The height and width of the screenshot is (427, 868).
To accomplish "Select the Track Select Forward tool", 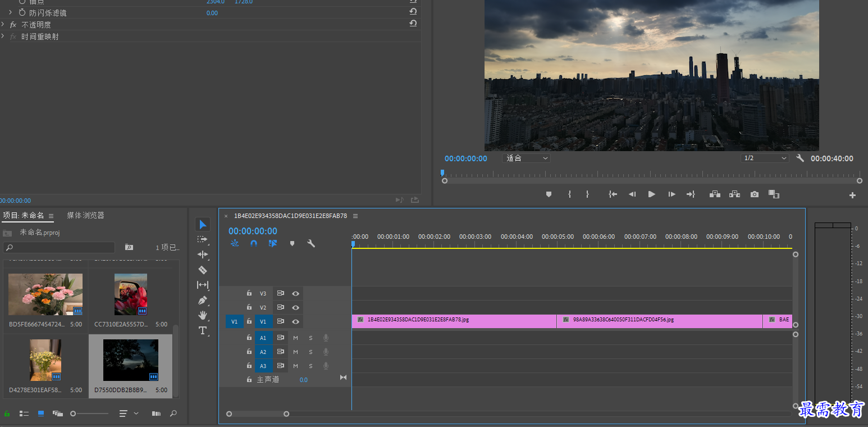I will tap(203, 239).
